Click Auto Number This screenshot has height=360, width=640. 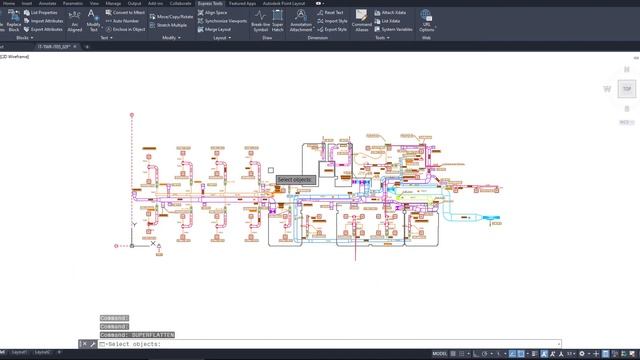(122, 21)
